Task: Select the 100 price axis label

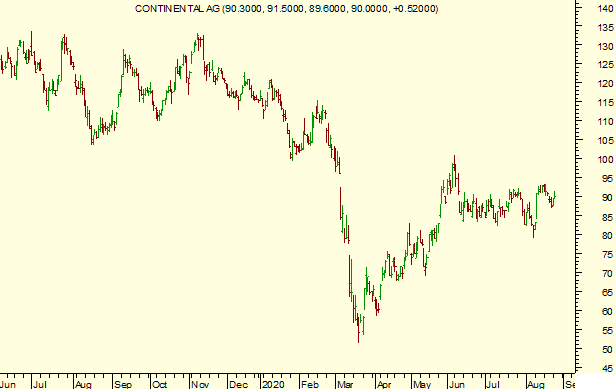Action: pyautogui.click(x=605, y=159)
